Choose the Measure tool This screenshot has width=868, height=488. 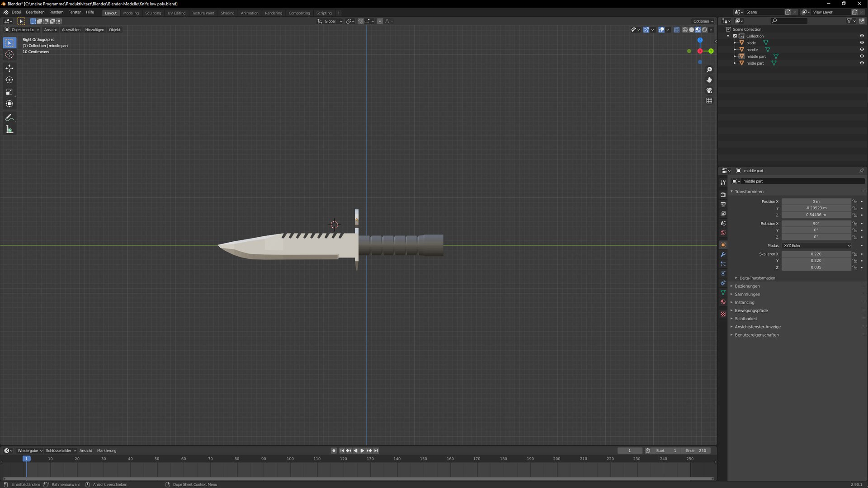9,130
